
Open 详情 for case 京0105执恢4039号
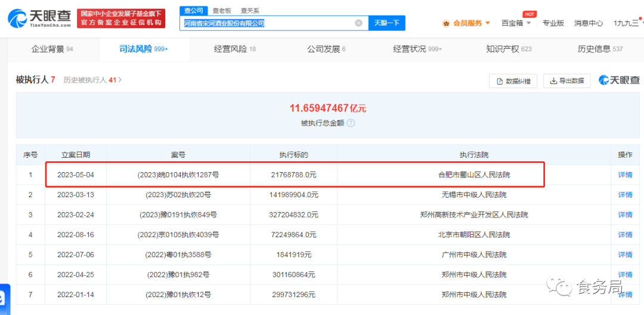point(625,235)
